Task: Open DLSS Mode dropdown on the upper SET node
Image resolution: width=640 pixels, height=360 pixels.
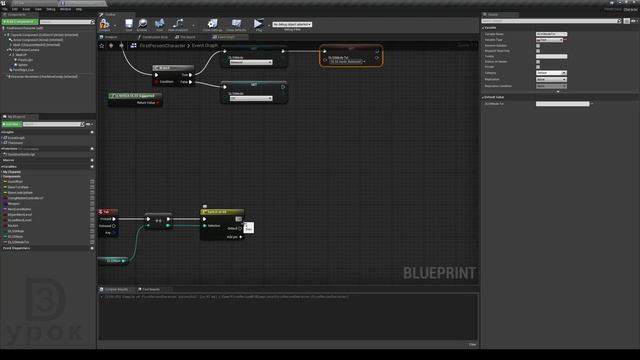Action: click(x=251, y=62)
